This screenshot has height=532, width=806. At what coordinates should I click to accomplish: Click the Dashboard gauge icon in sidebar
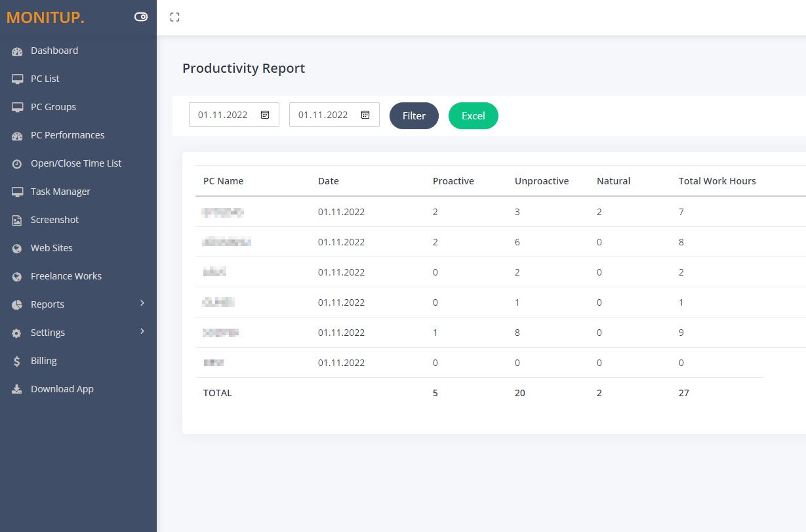tap(17, 51)
